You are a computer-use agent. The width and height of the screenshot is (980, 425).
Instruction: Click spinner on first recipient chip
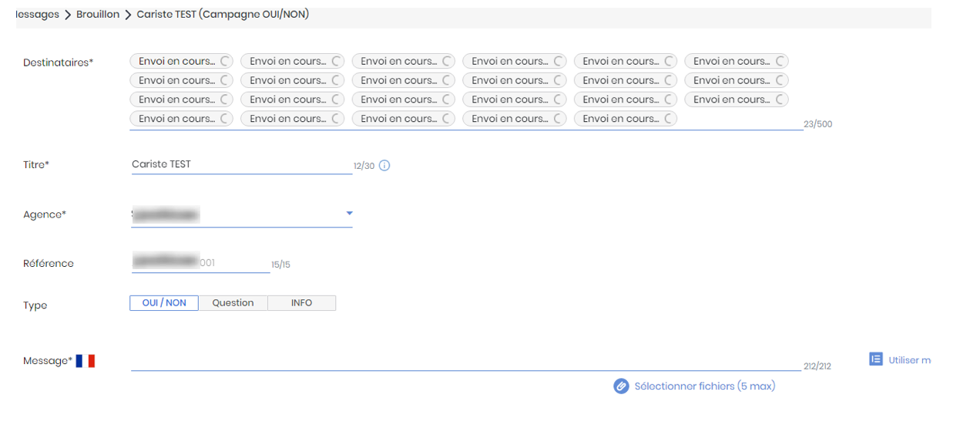226,61
